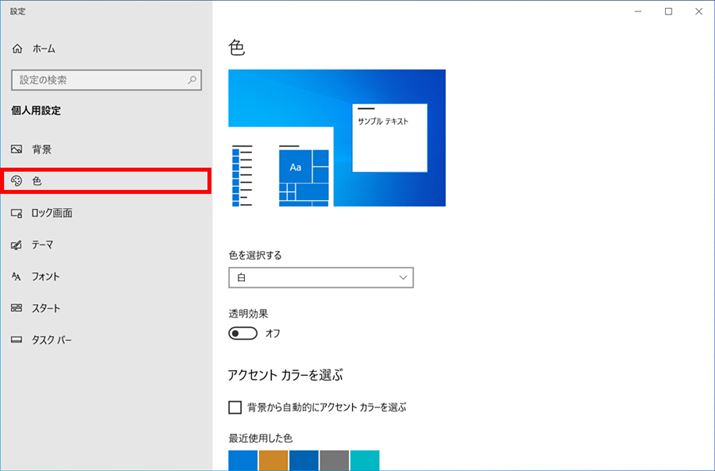Click the search magnifier icon
Screen dimensions: 715x471
tap(192, 80)
